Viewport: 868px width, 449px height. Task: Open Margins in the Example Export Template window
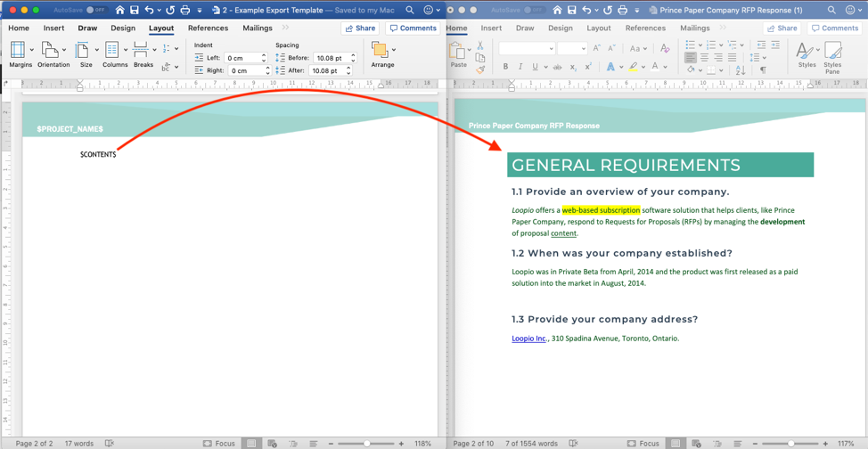click(20, 55)
